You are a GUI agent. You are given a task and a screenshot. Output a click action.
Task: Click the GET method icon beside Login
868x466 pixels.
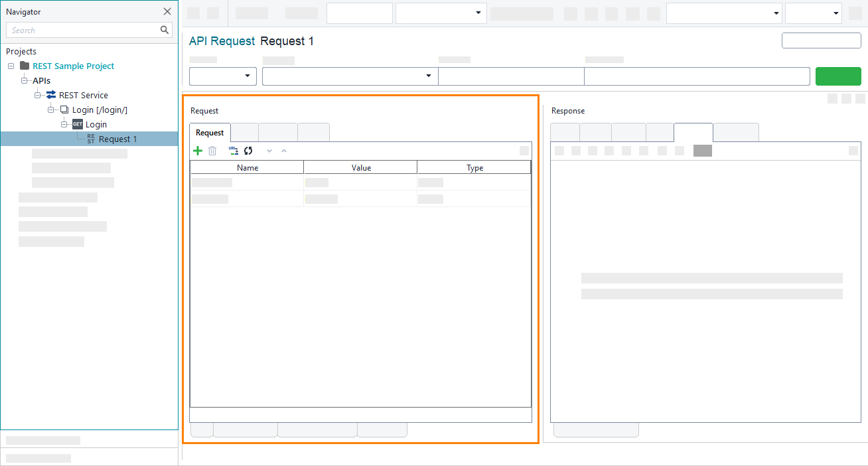coord(78,124)
